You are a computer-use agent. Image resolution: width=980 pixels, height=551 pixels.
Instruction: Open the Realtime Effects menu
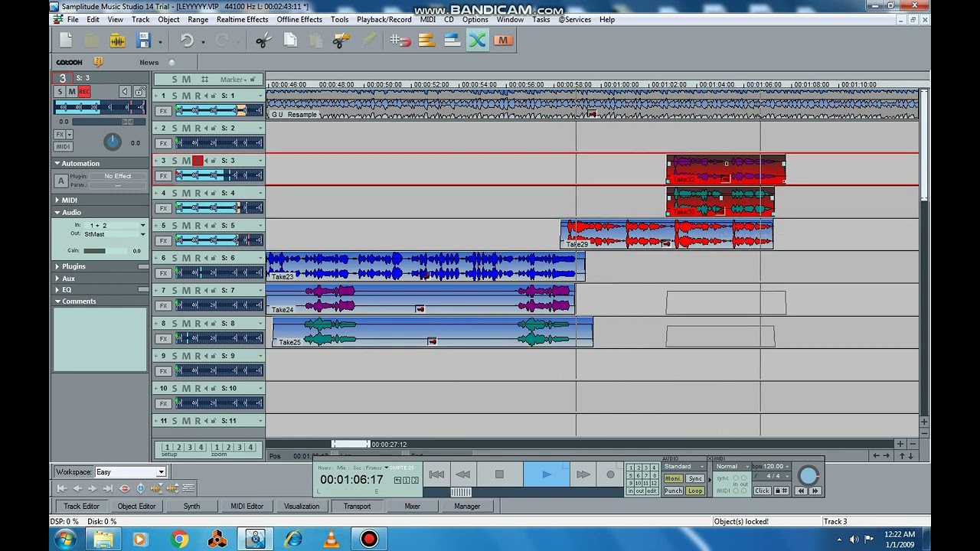[x=242, y=19]
